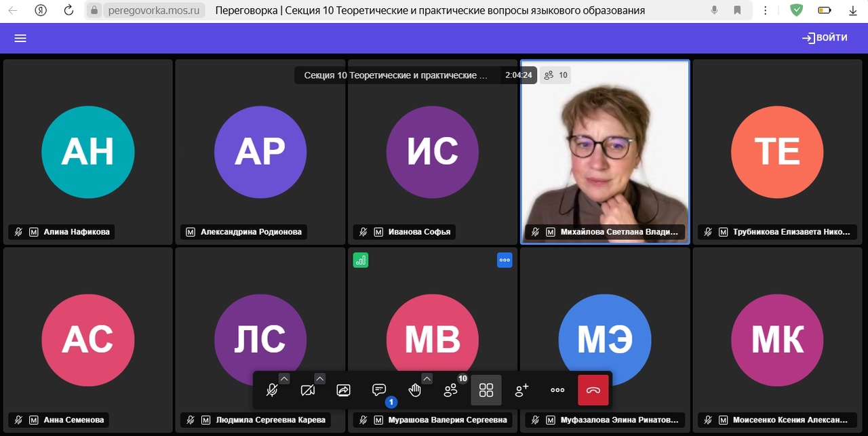Open the hamburger menu

[x=20, y=38]
